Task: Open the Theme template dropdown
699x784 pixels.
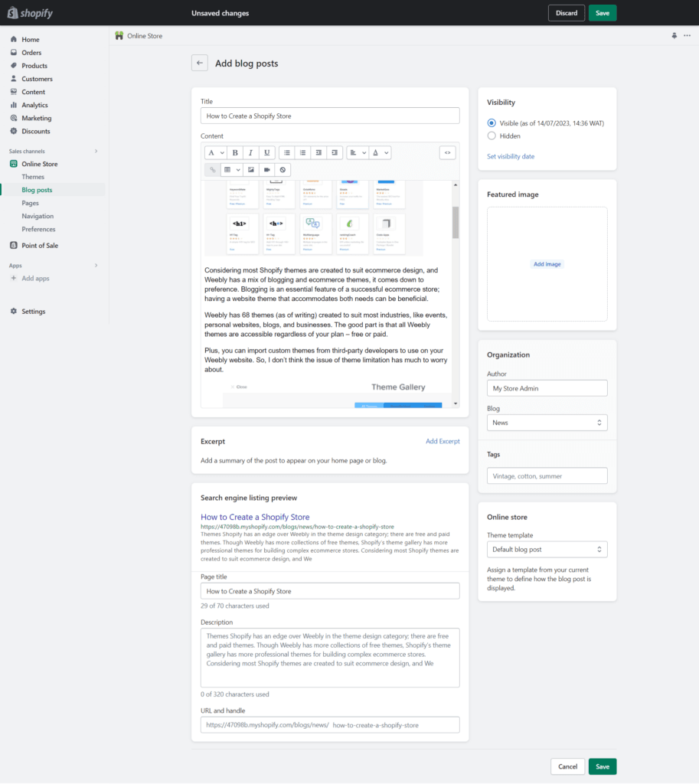Action: (x=547, y=549)
